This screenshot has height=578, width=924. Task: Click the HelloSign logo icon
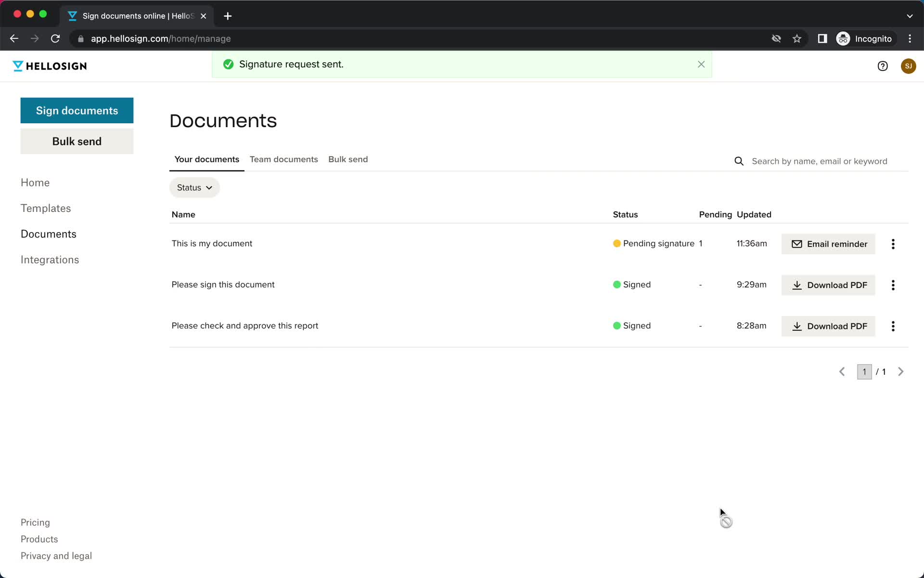(17, 65)
